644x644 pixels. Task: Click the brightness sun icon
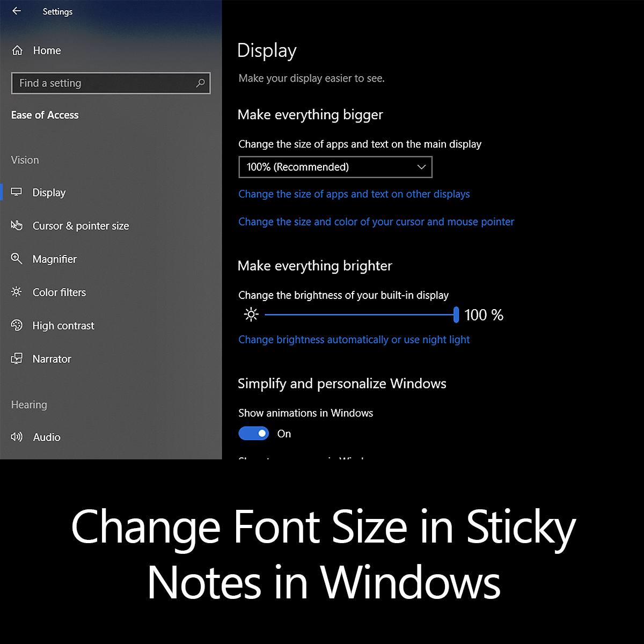[251, 314]
